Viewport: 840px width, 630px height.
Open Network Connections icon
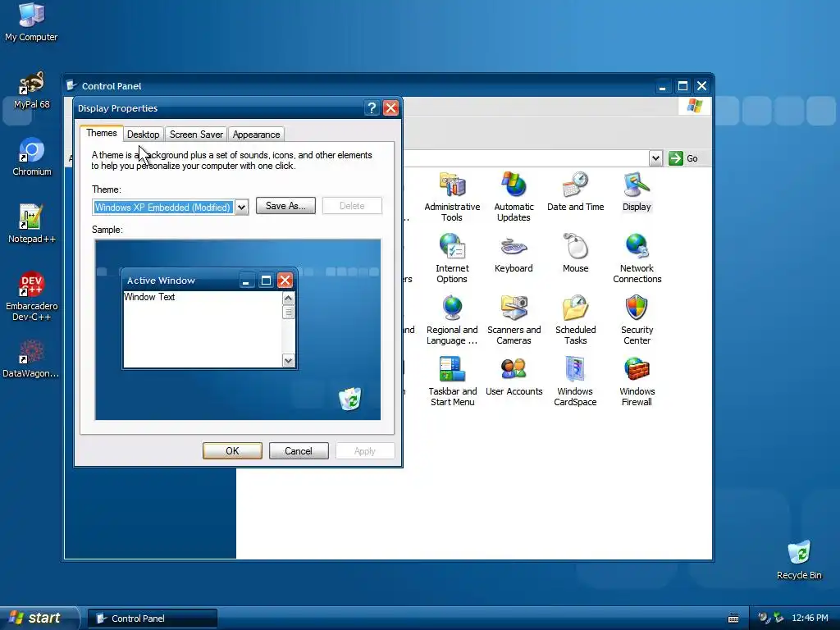click(x=637, y=258)
